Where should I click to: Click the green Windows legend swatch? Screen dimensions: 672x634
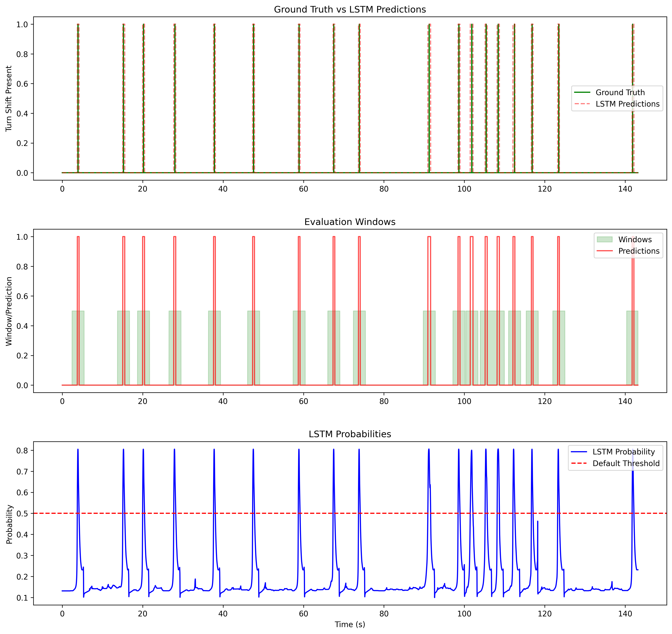[605, 240]
